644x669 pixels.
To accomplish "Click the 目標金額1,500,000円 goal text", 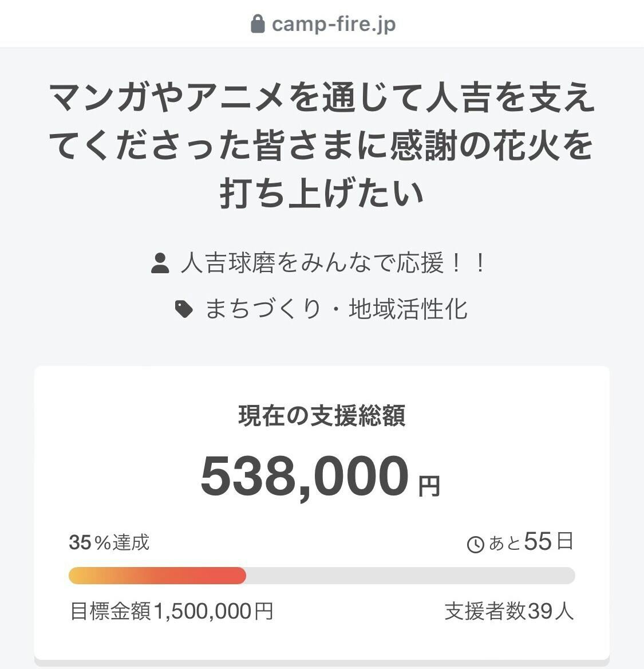I will (171, 611).
